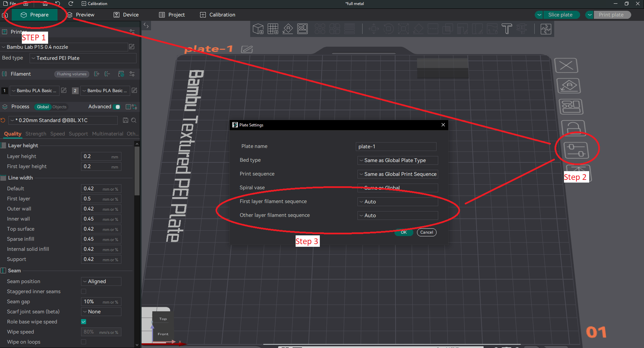Expand the Seam position dropdown

101,281
